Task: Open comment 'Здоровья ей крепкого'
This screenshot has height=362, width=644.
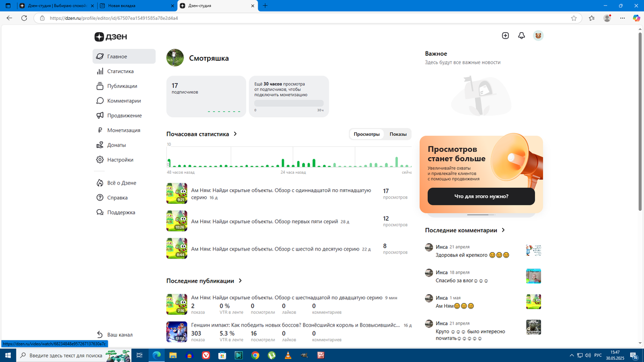Action: click(x=472, y=255)
